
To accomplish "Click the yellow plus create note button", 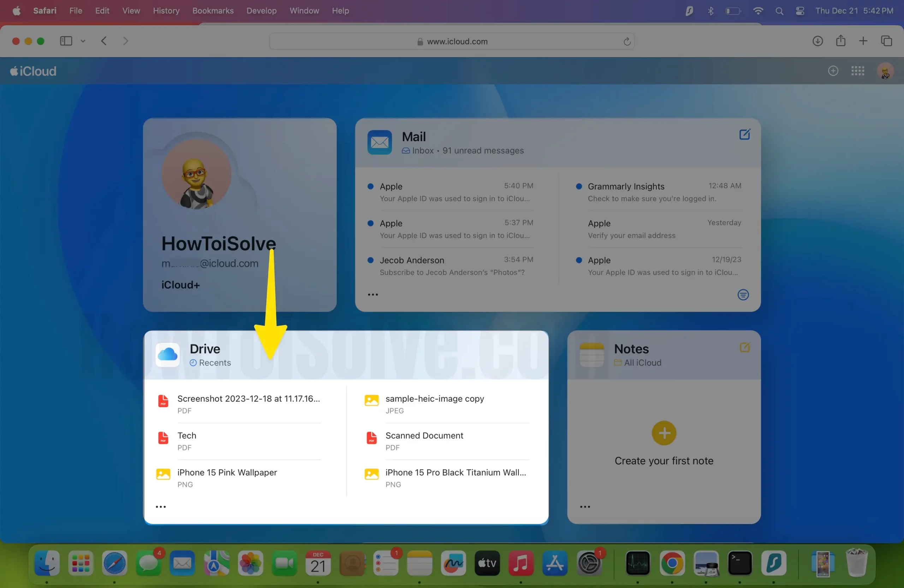I will pos(664,433).
